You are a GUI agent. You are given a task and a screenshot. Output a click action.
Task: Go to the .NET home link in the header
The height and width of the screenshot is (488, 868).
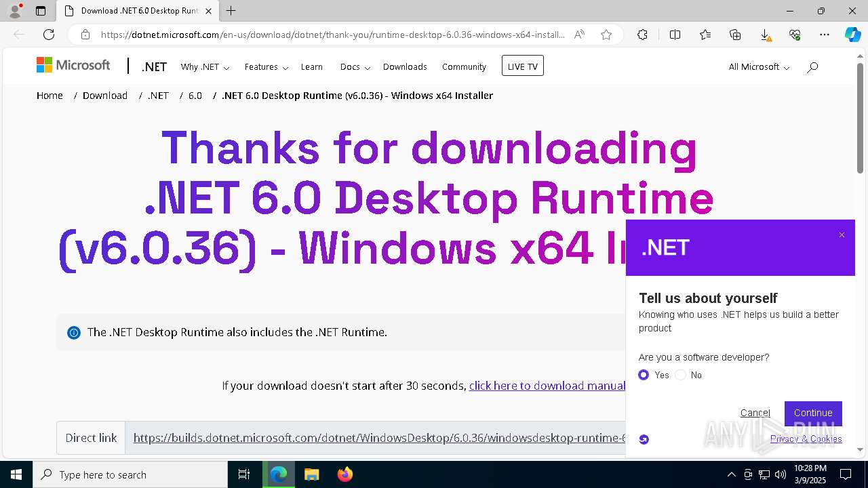(x=154, y=66)
